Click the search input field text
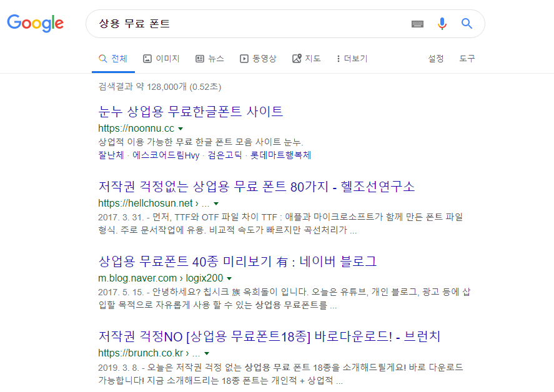Screen dimensions: 554x392 (x=134, y=24)
